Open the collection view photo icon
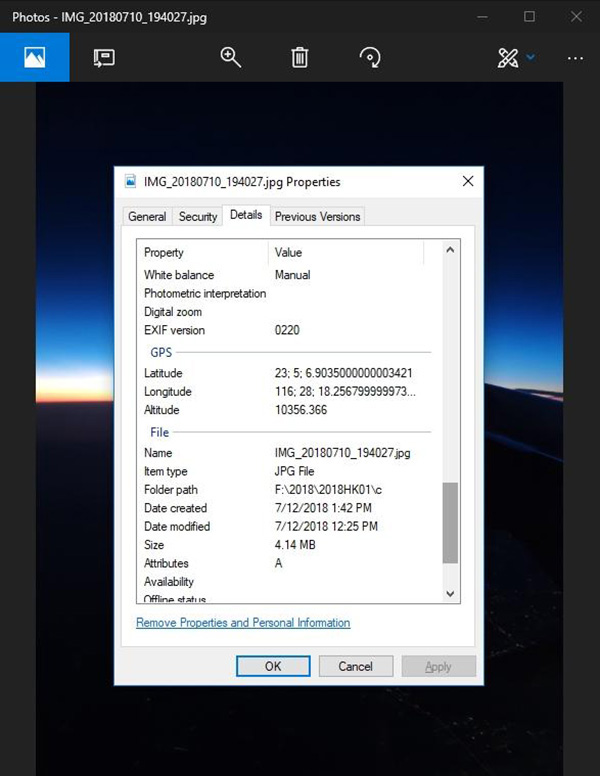Screen dimensions: 600x776 pyautogui.click(x=35, y=57)
